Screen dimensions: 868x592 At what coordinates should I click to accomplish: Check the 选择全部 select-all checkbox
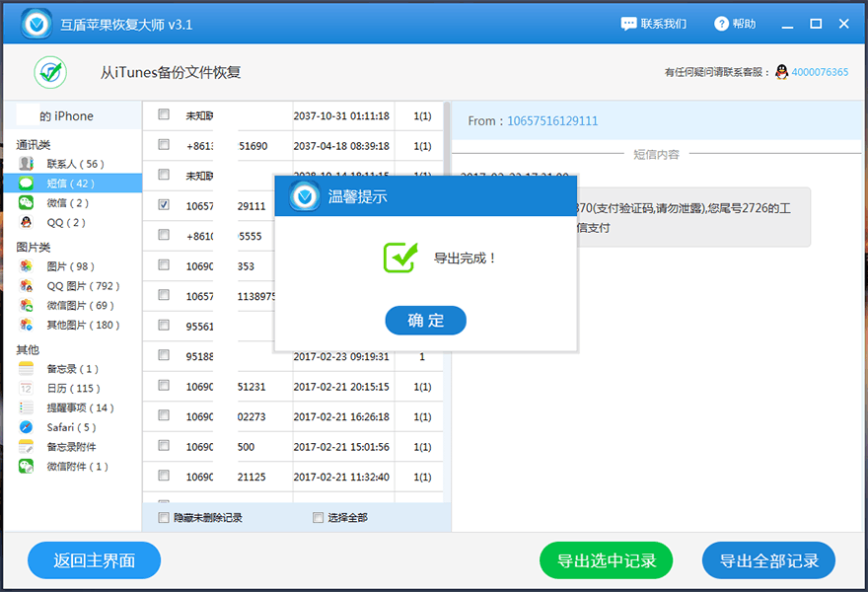click(318, 516)
